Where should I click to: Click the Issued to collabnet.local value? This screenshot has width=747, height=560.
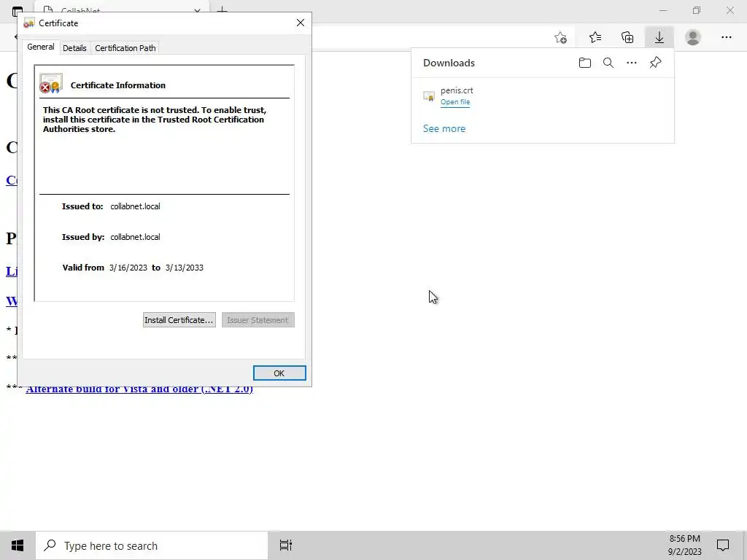coord(135,206)
